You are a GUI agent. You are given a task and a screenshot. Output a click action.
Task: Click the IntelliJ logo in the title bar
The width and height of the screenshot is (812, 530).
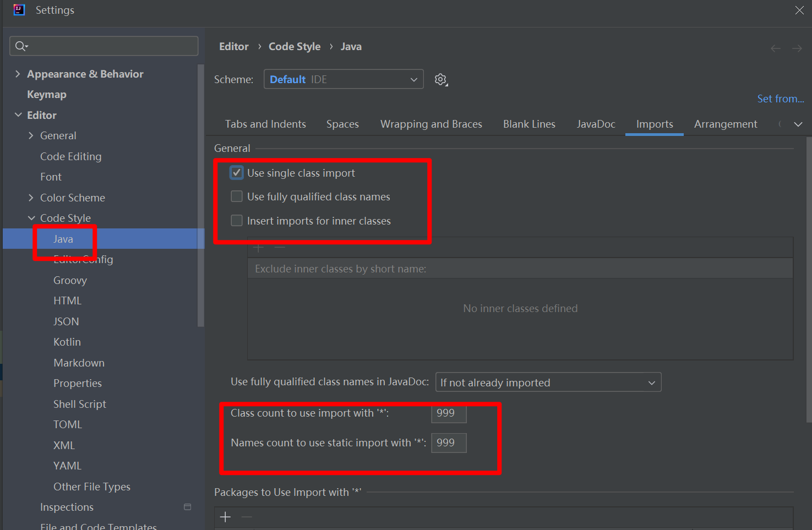19,10
